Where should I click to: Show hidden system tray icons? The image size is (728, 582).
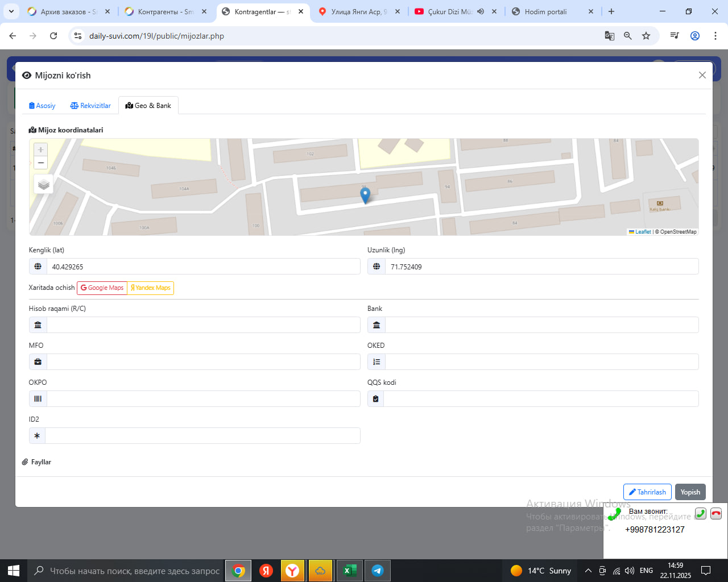coord(588,571)
